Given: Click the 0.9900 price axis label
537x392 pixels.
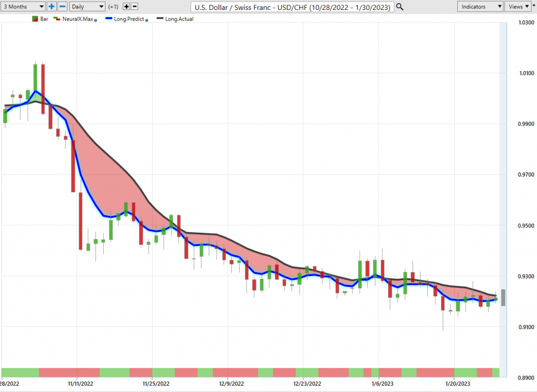Looking at the screenshot, I should tap(526, 124).
